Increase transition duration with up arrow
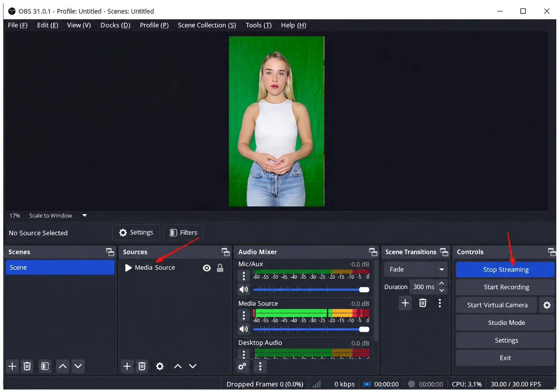Screen dimensions: 559x392 tap(441, 283)
